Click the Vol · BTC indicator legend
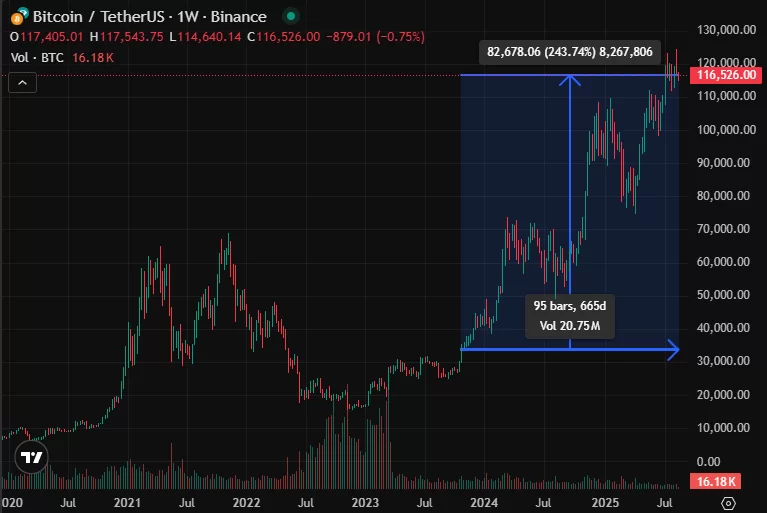This screenshot has height=513, width=767. point(62,58)
